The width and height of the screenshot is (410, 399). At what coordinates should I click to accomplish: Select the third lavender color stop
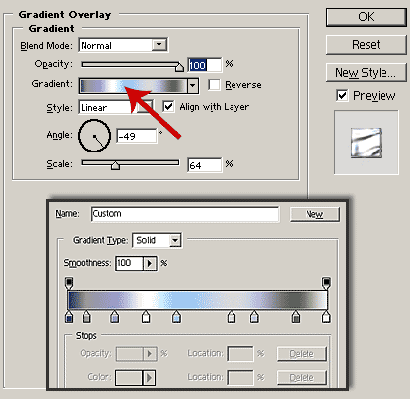click(115, 317)
